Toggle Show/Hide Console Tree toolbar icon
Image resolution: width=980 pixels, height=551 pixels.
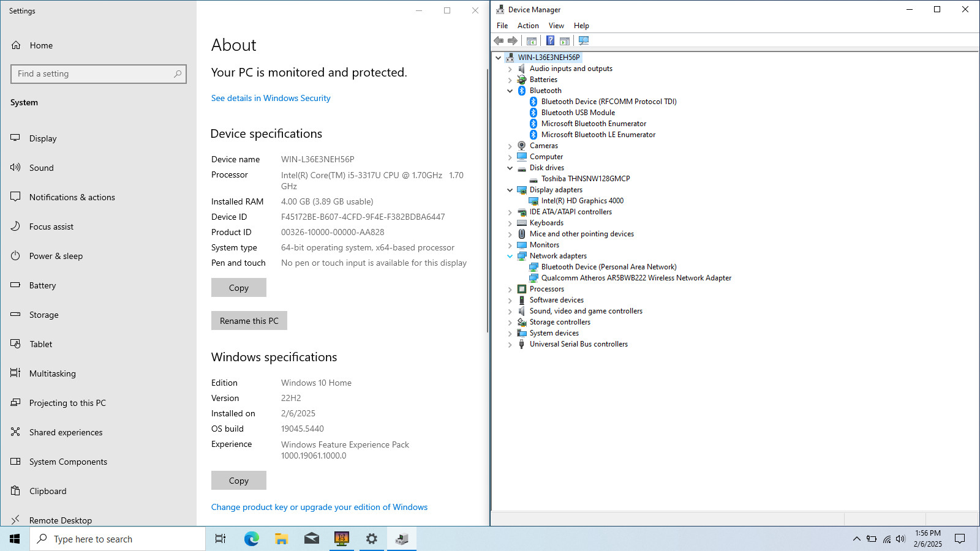click(x=532, y=41)
